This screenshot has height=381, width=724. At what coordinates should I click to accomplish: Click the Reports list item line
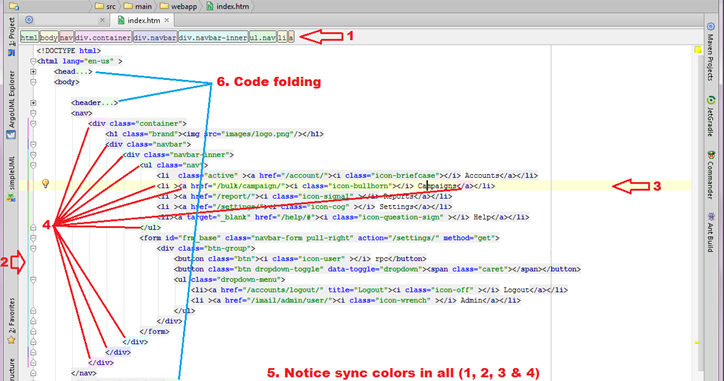(305, 196)
